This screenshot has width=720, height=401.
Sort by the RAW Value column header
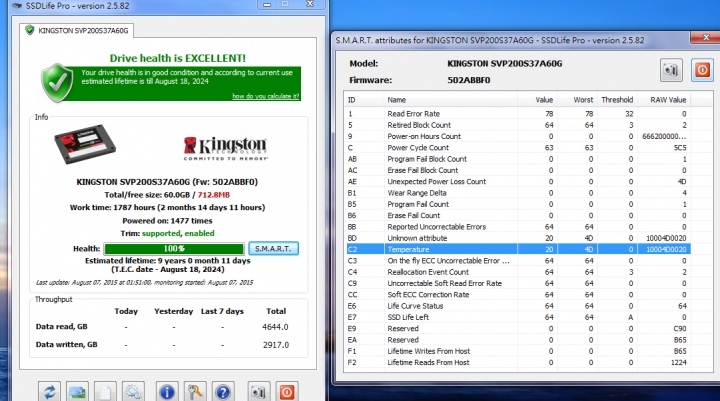click(x=663, y=100)
